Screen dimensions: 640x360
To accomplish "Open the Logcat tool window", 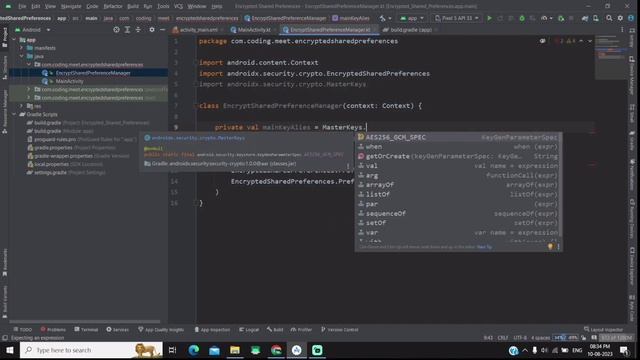I will (249, 329).
